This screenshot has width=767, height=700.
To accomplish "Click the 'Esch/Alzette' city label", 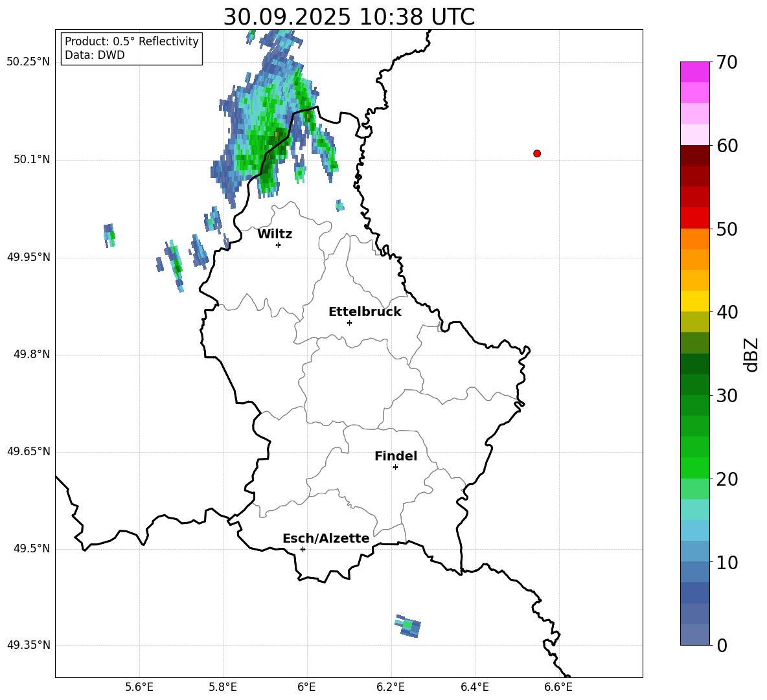I will [x=326, y=539].
